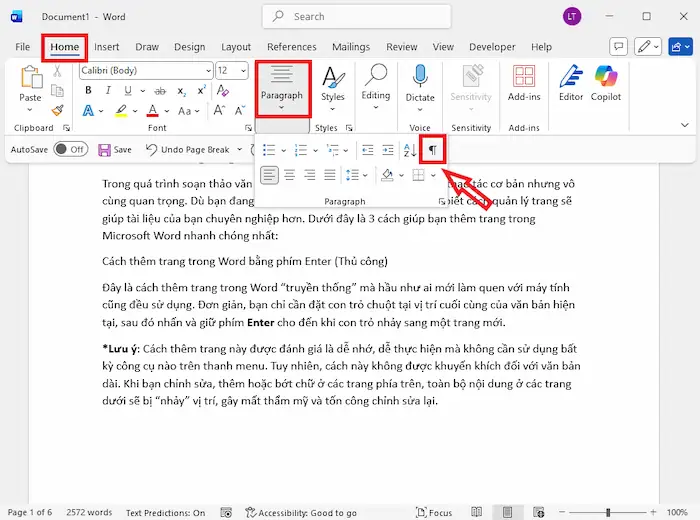This screenshot has width=700, height=520.
Task: Open the Editor proofing tool
Action: (571, 84)
